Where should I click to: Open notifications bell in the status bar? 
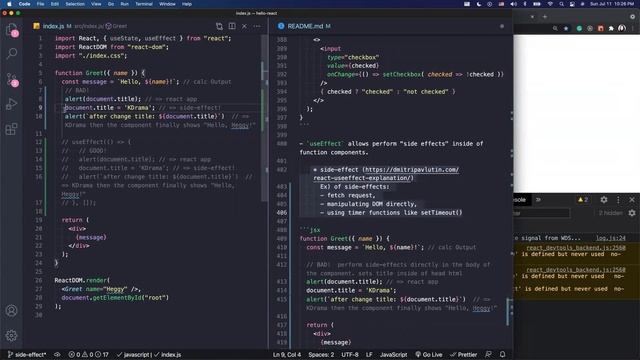(502, 355)
